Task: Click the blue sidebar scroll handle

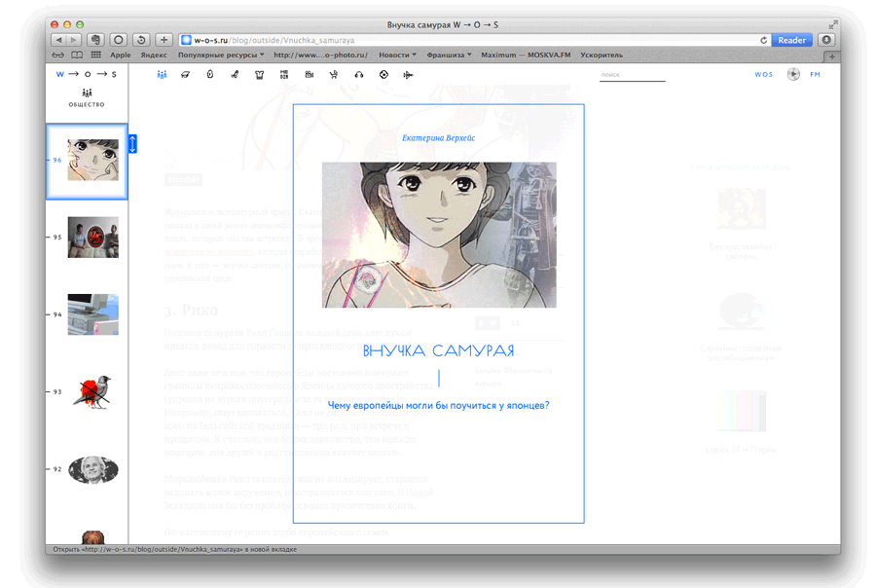Action: click(x=132, y=144)
